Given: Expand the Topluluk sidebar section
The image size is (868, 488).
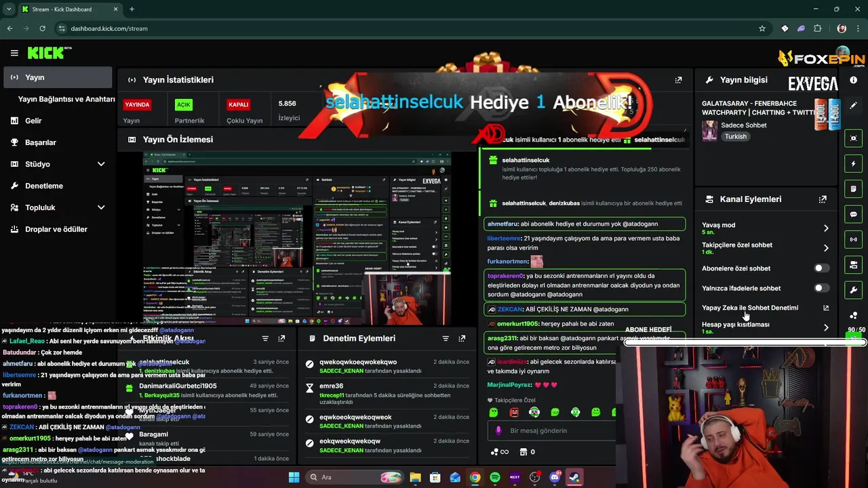Looking at the screenshot, I should [x=101, y=207].
